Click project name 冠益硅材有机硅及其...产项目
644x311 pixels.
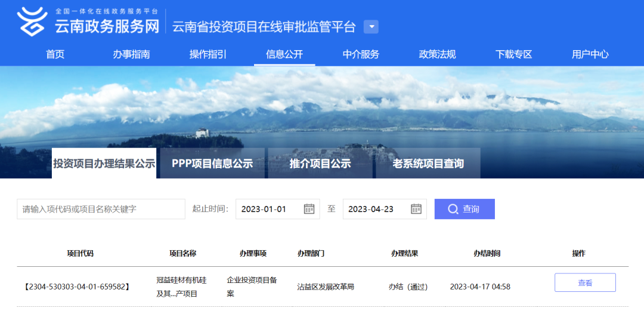pos(181,287)
